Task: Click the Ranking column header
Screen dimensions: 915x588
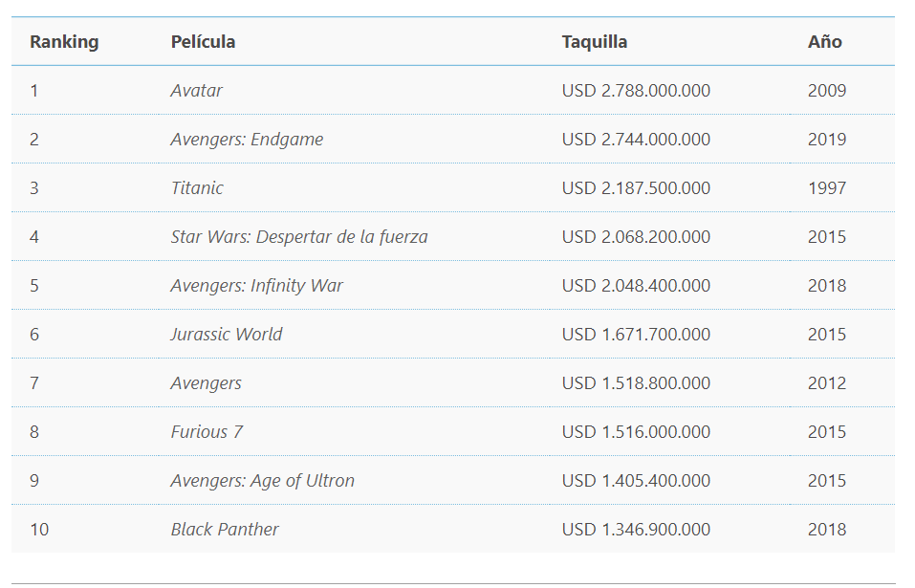Action: coord(64,42)
